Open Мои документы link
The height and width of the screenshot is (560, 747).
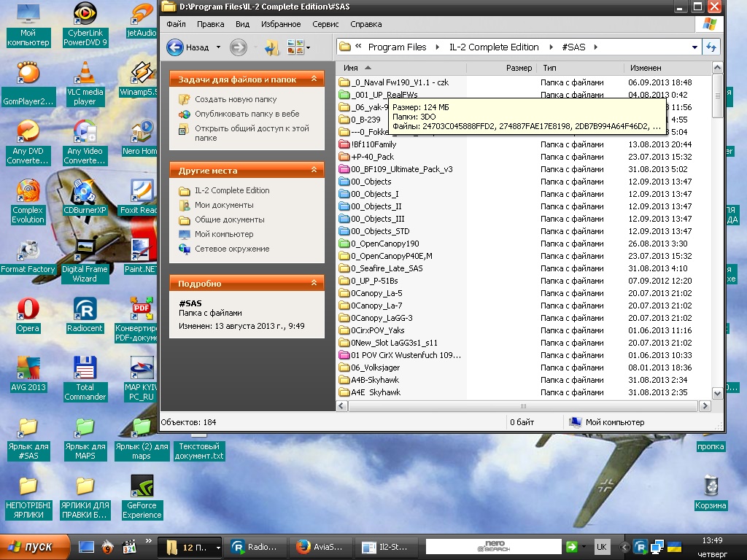click(224, 205)
